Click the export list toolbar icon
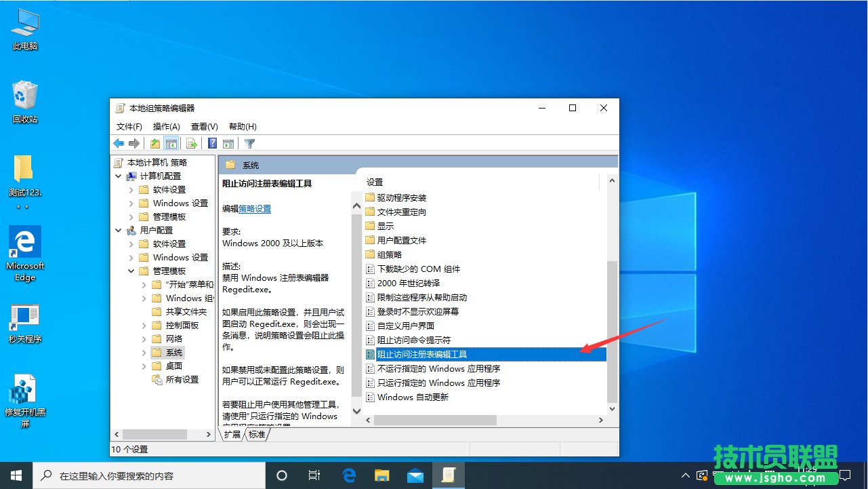 [x=190, y=143]
